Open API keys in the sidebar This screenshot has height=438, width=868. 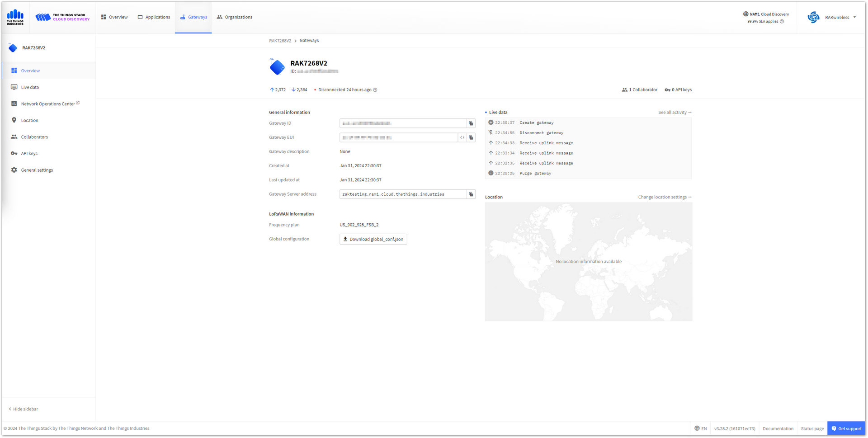pyautogui.click(x=49, y=154)
